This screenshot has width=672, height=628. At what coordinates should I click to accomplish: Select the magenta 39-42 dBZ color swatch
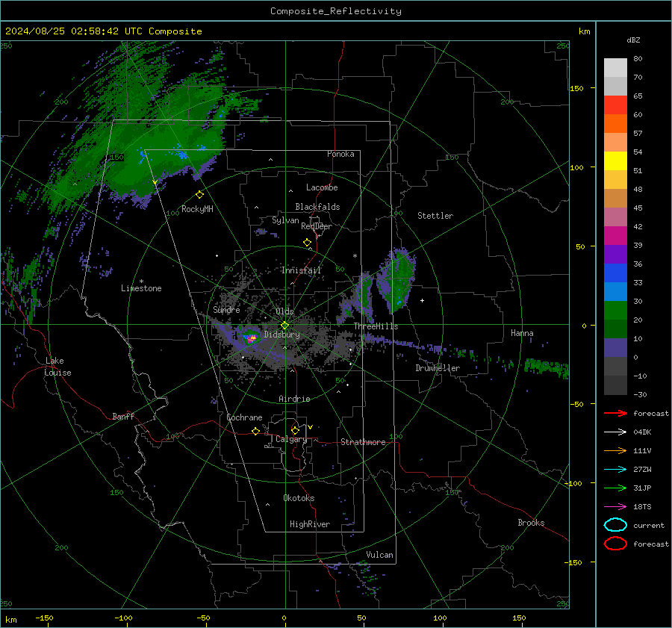click(615, 235)
